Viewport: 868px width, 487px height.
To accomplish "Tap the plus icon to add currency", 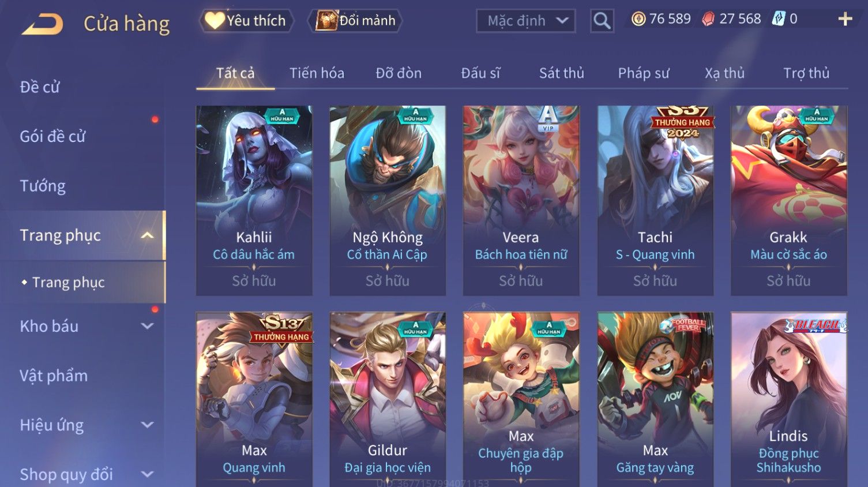I will (x=845, y=20).
